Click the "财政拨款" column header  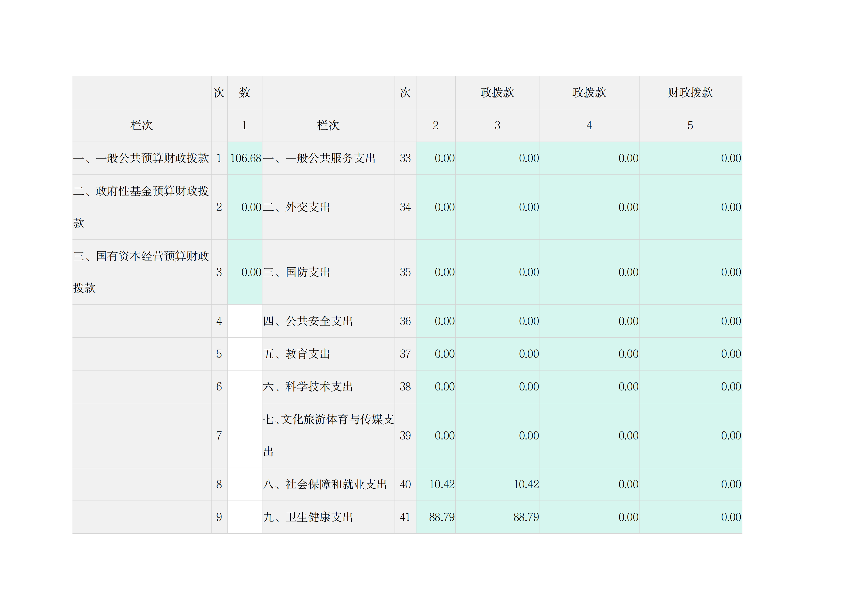690,93
